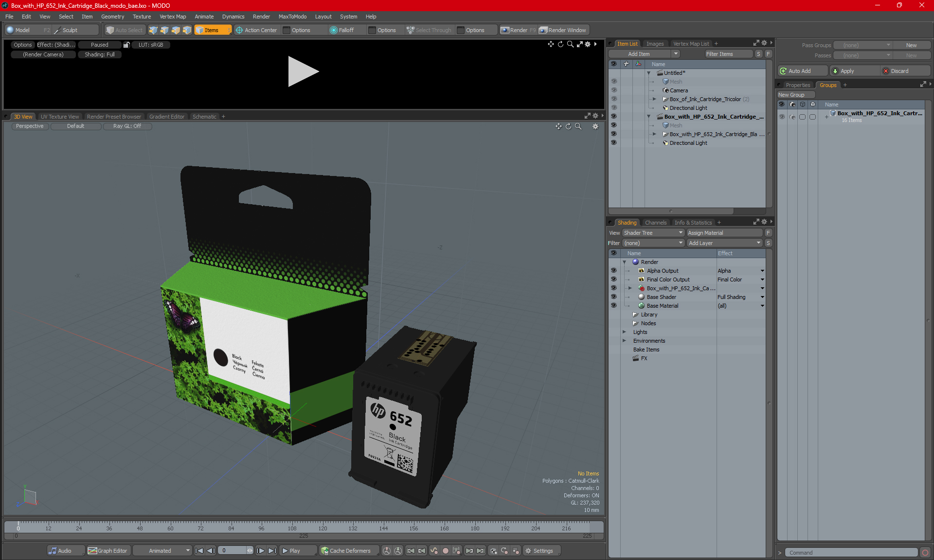Image resolution: width=934 pixels, height=560 pixels.
Task: Click the Perspective view button
Action: click(30, 126)
